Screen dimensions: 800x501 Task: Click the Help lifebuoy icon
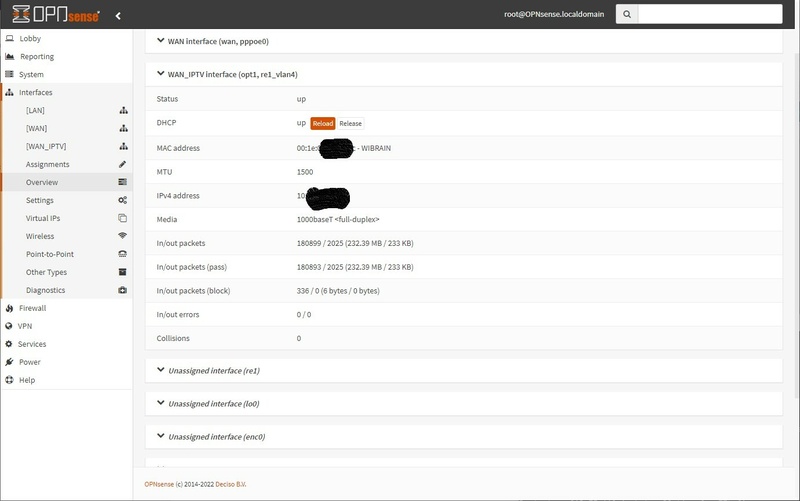[9, 380]
